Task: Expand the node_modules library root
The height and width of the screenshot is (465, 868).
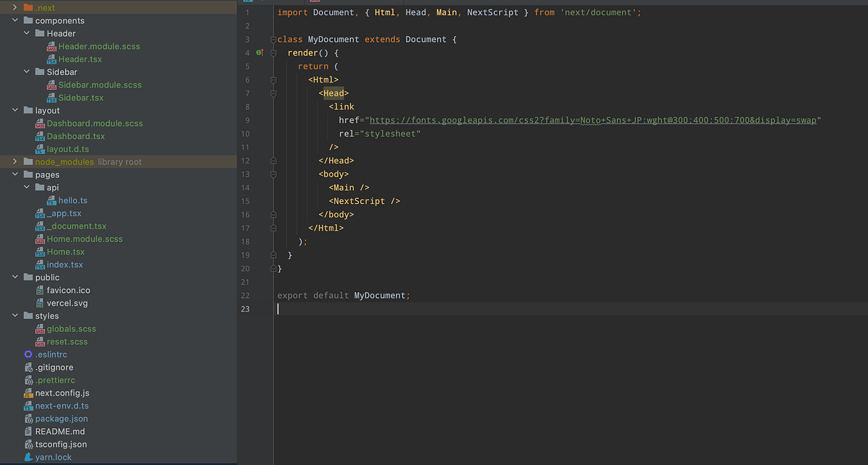Action: [x=14, y=161]
